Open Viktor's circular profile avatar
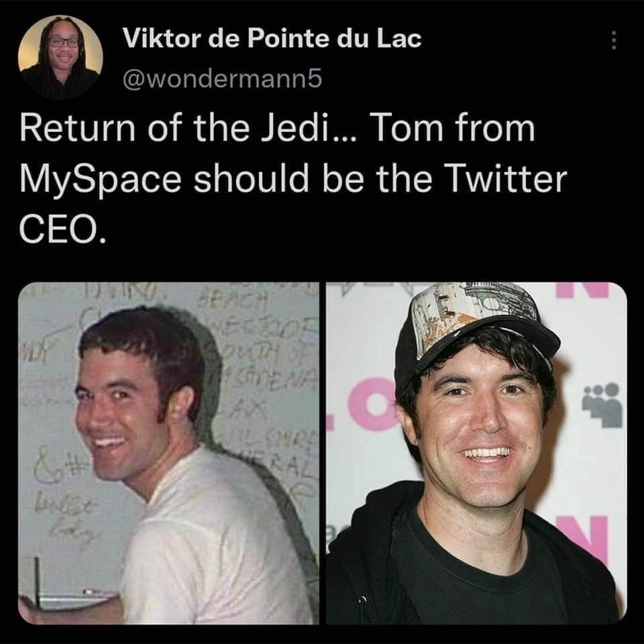Viewport: 644px width, 644px height. [x=60, y=57]
